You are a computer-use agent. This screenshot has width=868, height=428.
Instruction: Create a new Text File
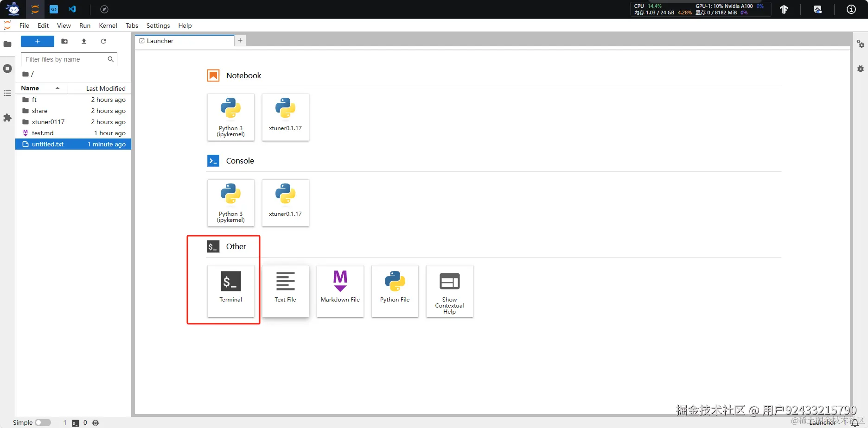click(x=286, y=291)
